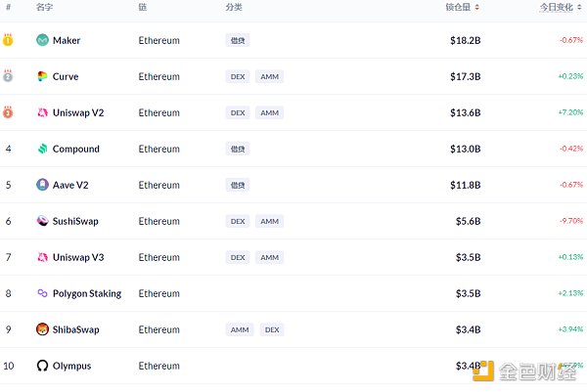Click the gold first-place medal icon
The width and height of the screenshot is (587, 392).
(8, 40)
